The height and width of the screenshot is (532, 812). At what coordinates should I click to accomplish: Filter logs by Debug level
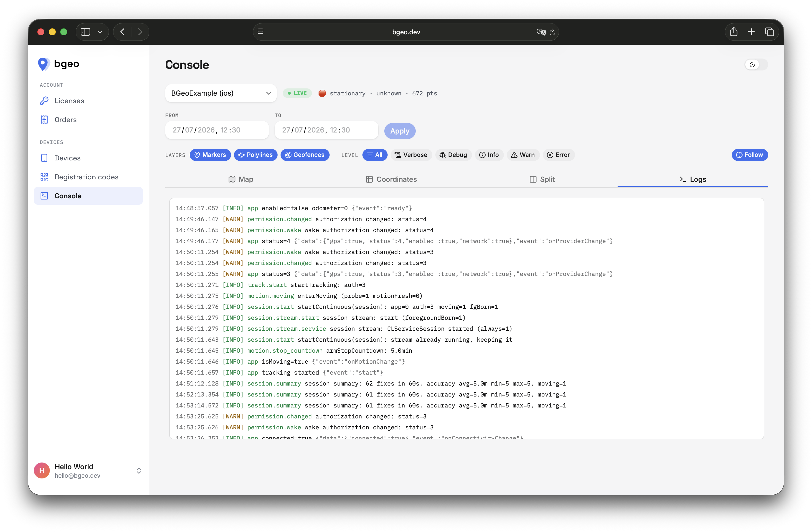(x=454, y=155)
